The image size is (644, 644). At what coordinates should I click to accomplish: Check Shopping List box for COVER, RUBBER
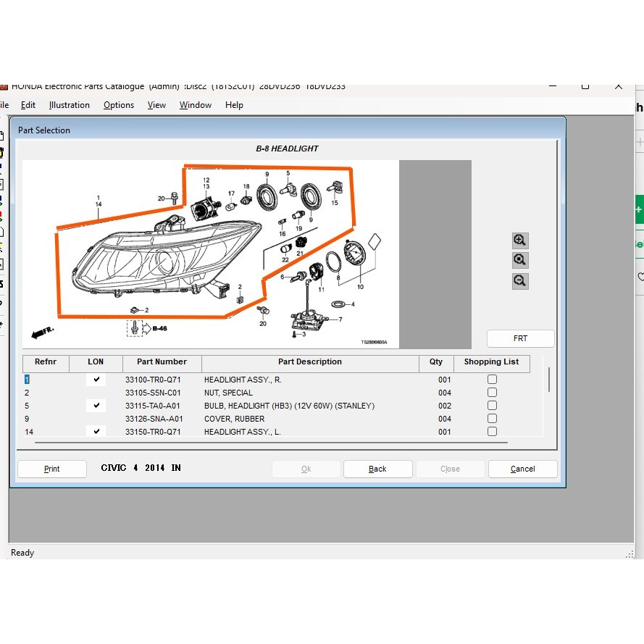coord(492,419)
